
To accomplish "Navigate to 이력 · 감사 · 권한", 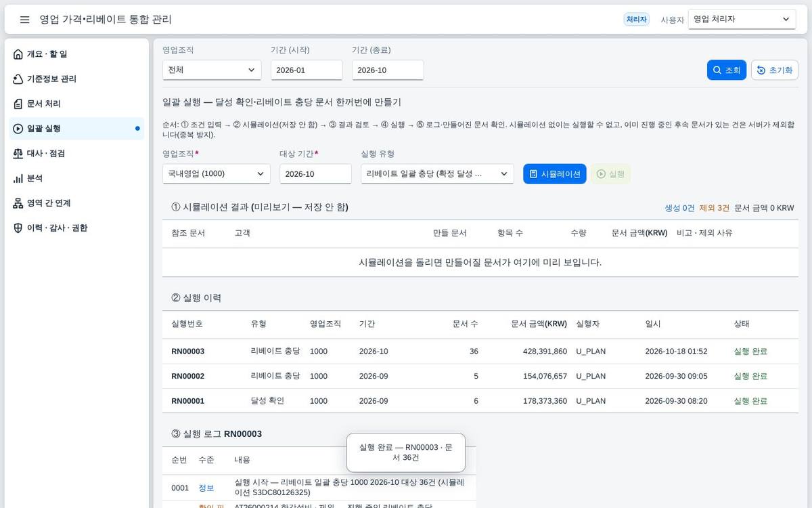I will 76,228.
